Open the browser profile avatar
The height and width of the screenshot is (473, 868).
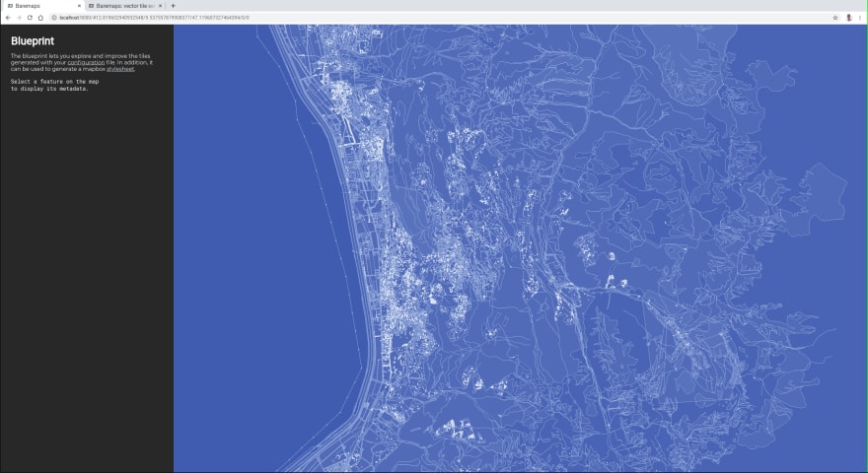coord(848,18)
